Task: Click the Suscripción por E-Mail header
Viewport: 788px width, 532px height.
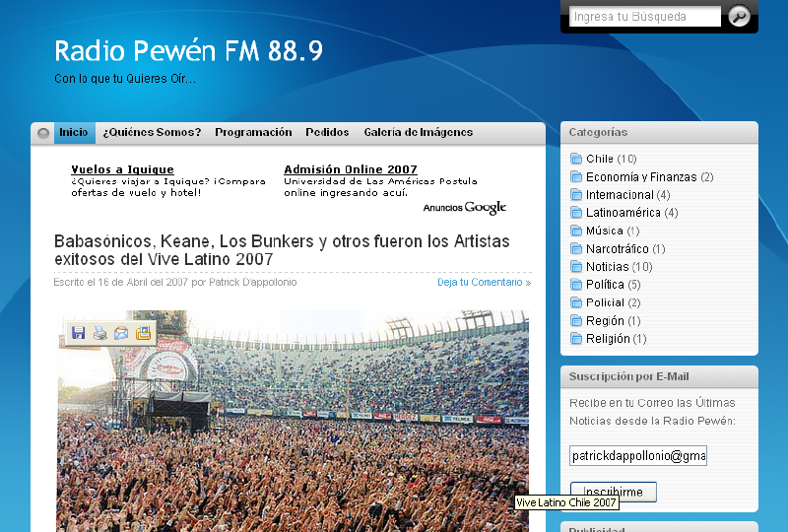Action: click(659, 376)
